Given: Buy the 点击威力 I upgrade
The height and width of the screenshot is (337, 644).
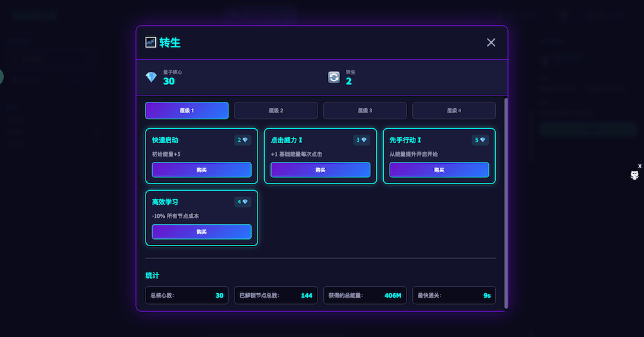Looking at the screenshot, I should pos(320,170).
